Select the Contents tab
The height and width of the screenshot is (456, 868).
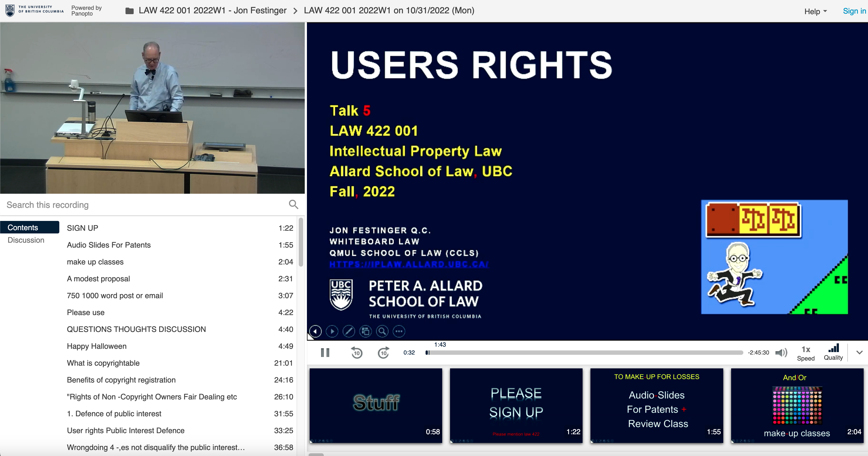click(x=30, y=227)
